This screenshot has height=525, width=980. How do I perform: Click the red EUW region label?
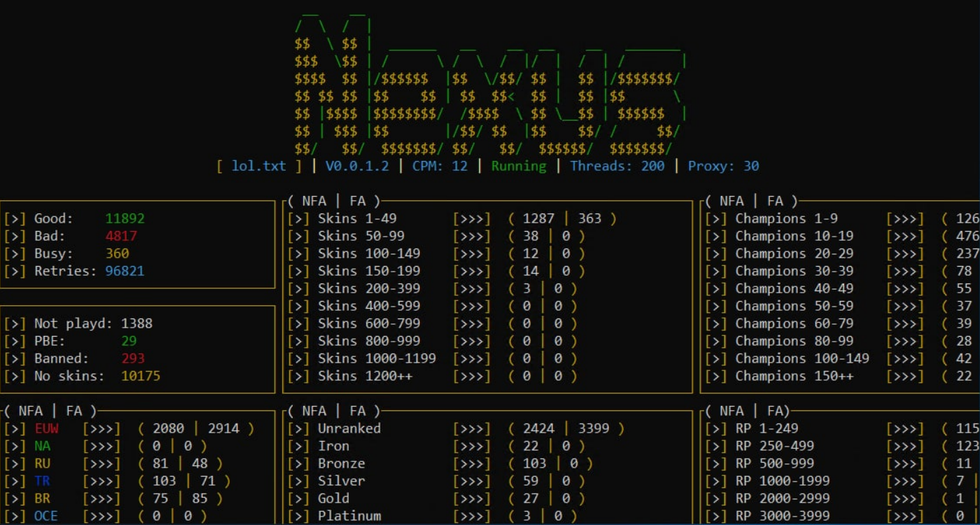46,428
